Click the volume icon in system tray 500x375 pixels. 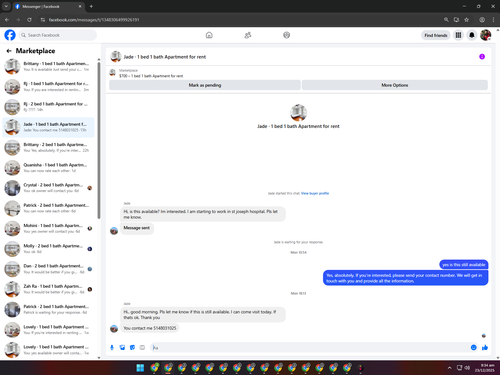coord(467,368)
